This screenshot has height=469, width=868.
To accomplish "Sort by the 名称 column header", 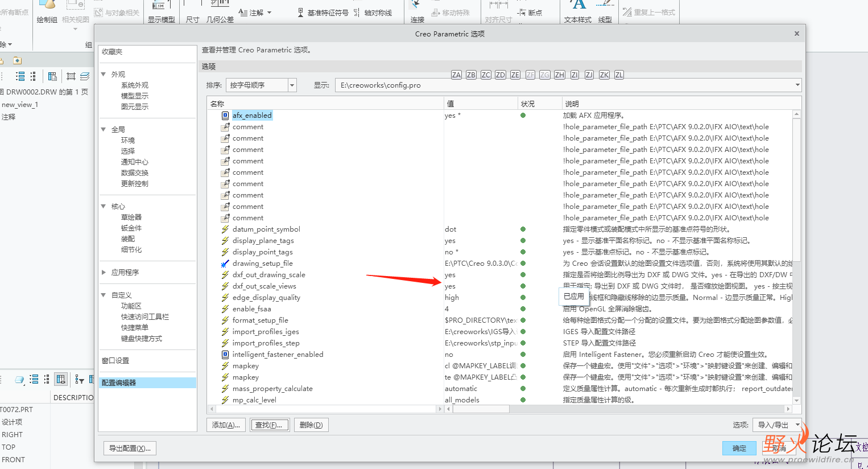I will [325, 104].
